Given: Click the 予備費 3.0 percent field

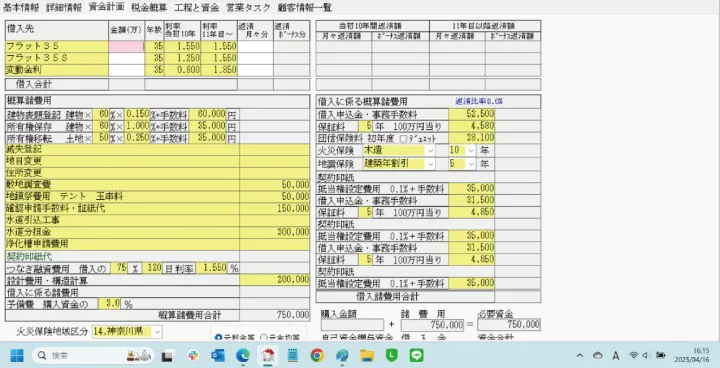Looking at the screenshot, I should click(110, 304).
